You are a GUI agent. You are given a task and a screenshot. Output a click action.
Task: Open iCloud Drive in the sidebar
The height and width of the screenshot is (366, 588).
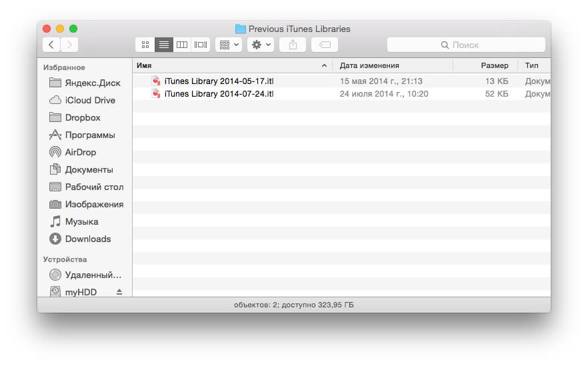point(85,100)
